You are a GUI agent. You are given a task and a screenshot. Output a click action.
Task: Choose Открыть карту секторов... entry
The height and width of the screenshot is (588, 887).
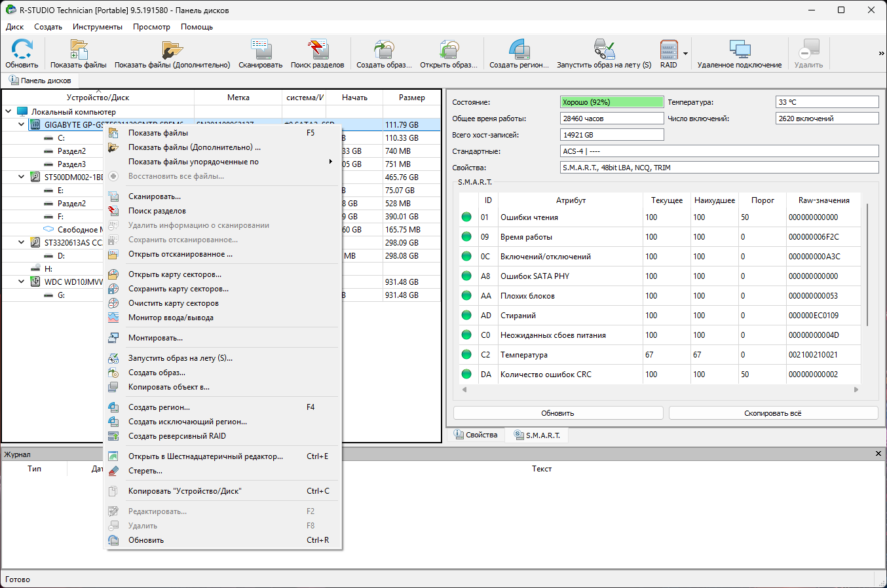223,274
